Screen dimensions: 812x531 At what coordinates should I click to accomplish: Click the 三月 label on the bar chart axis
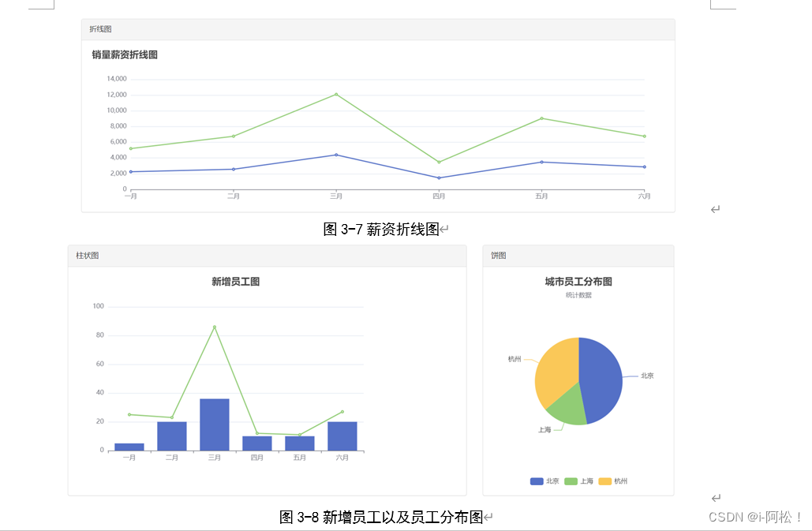pos(213,456)
